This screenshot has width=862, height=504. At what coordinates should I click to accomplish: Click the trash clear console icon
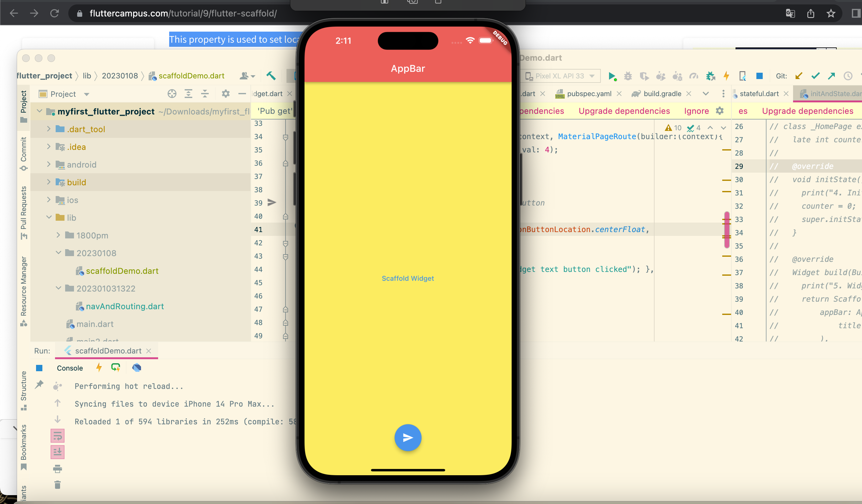coord(58,485)
